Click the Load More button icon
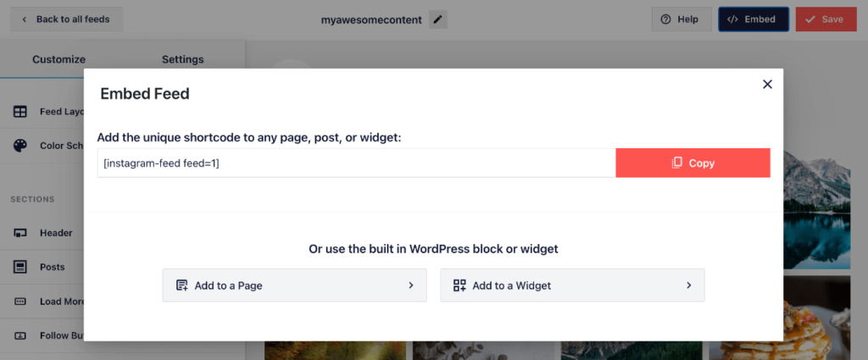The image size is (868, 360). (x=20, y=302)
